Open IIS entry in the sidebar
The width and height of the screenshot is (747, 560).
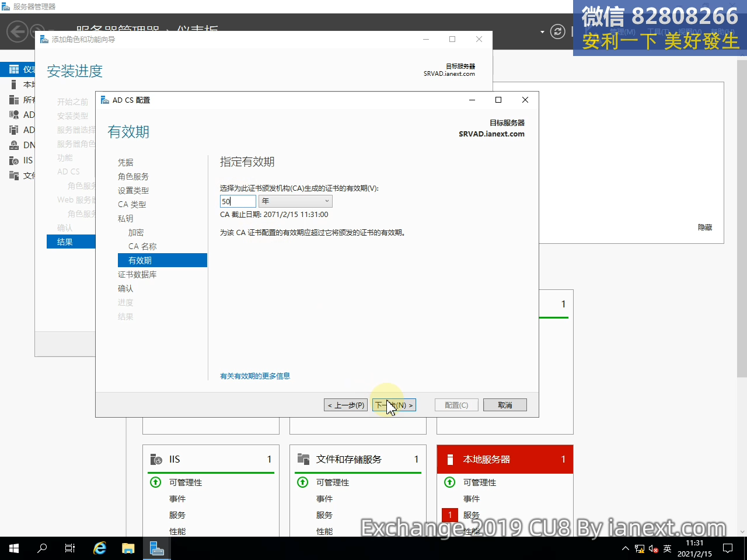tap(22, 160)
